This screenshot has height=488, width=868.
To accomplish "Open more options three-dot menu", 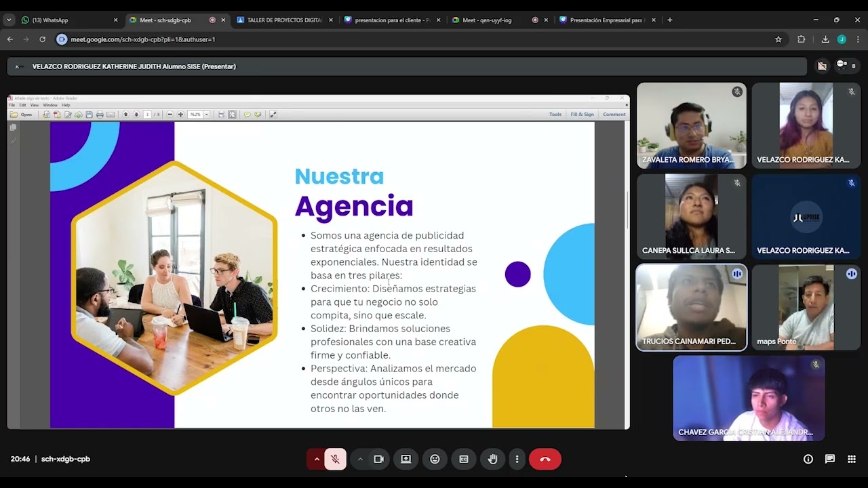I will (x=517, y=459).
